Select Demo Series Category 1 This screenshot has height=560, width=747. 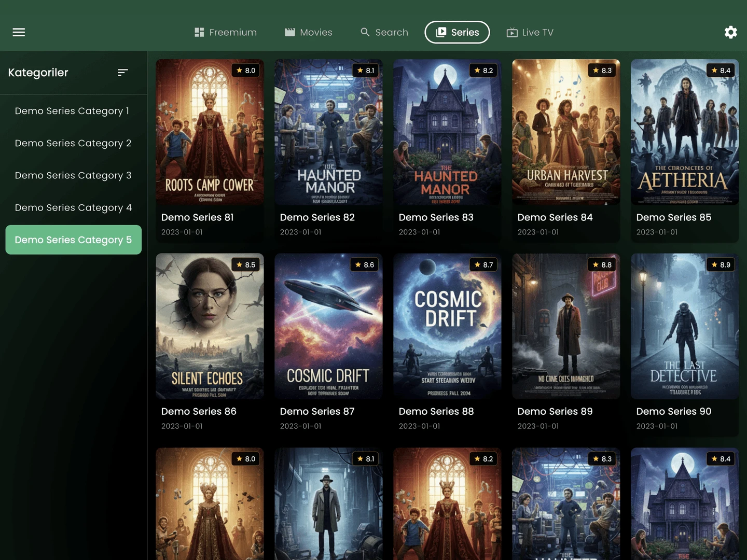[x=73, y=111]
